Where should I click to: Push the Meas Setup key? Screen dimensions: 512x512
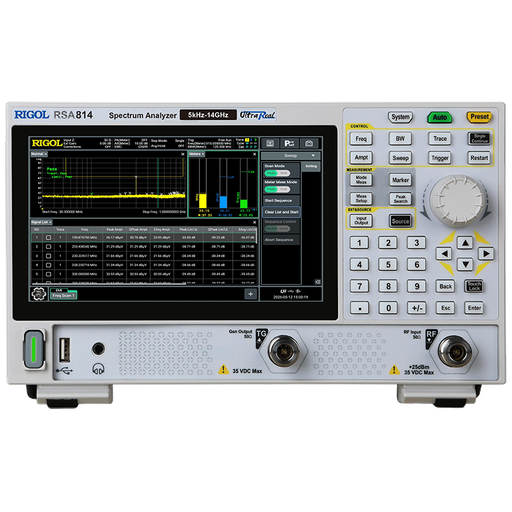click(x=361, y=199)
